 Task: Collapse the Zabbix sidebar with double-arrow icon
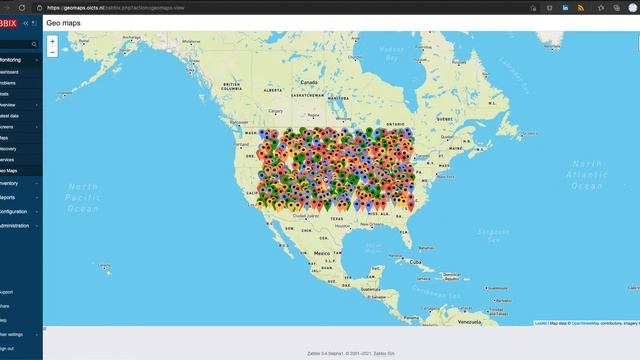point(26,23)
